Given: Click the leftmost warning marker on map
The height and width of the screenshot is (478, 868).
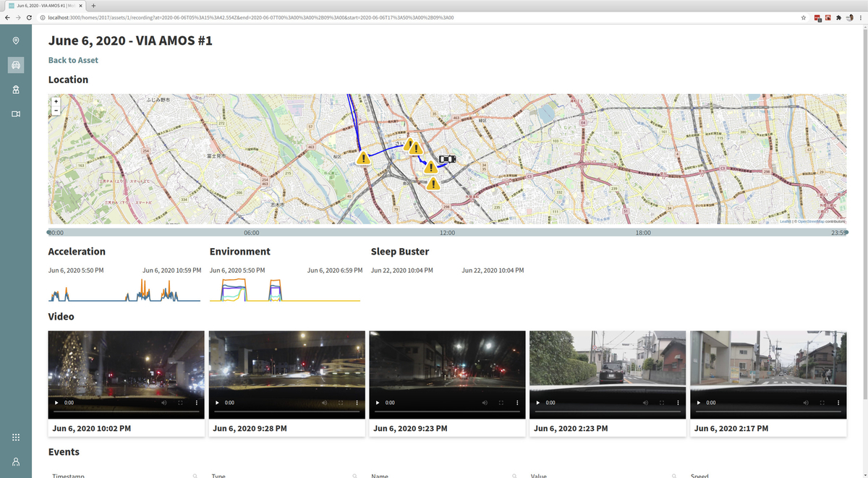Looking at the screenshot, I should tap(363, 158).
